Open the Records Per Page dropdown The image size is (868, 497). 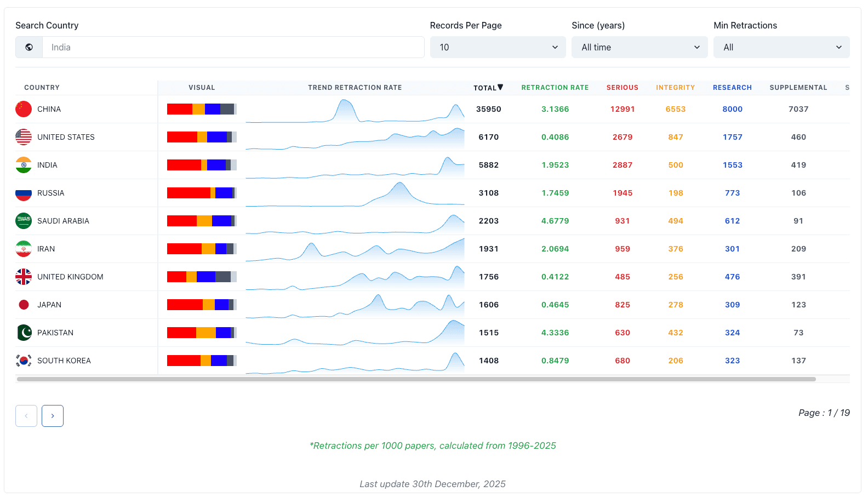tap(498, 47)
